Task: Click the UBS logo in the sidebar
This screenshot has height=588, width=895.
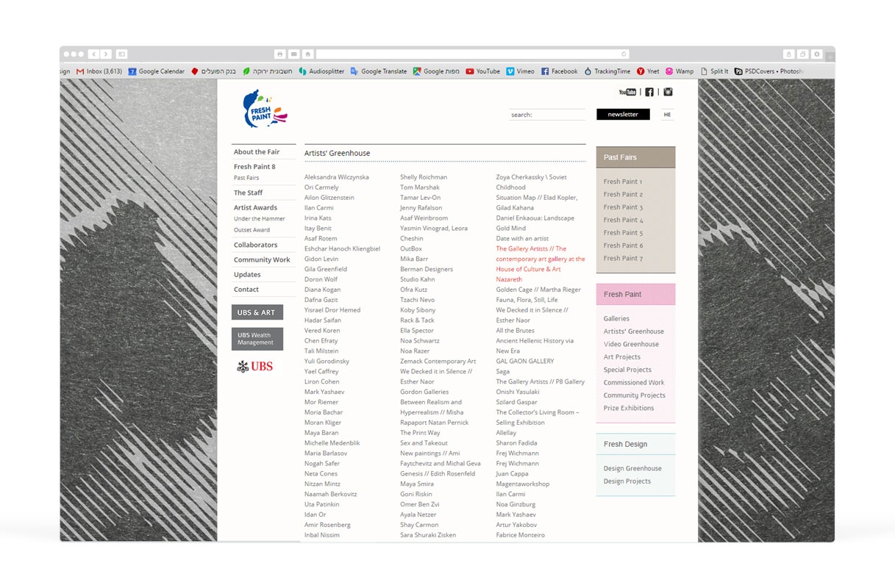Action: (254, 366)
